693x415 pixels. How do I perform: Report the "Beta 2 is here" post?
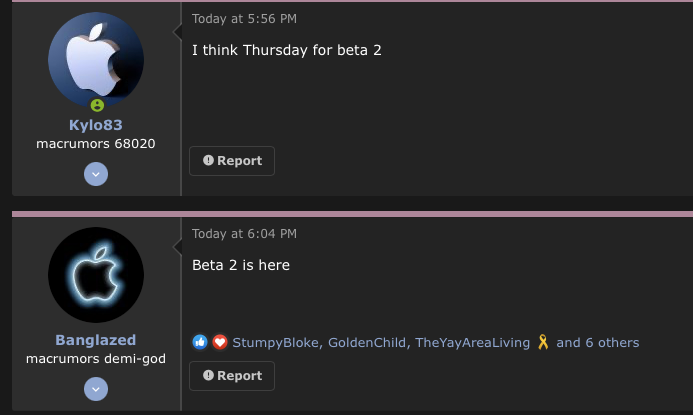(232, 376)
